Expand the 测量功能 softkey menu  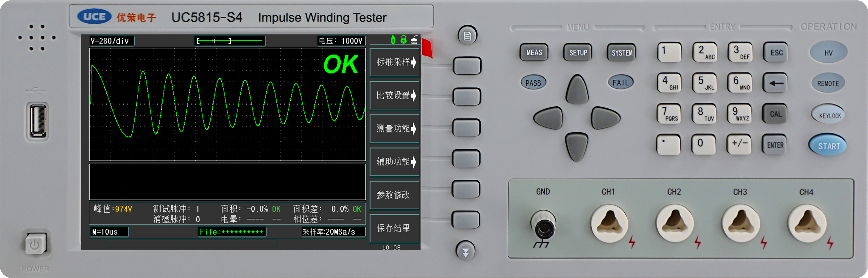[395, 129]
